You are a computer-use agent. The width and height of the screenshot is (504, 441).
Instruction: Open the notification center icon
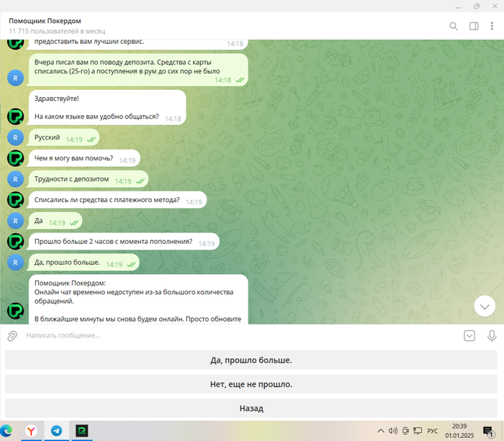pyautogui.click(x=488, y=432)
